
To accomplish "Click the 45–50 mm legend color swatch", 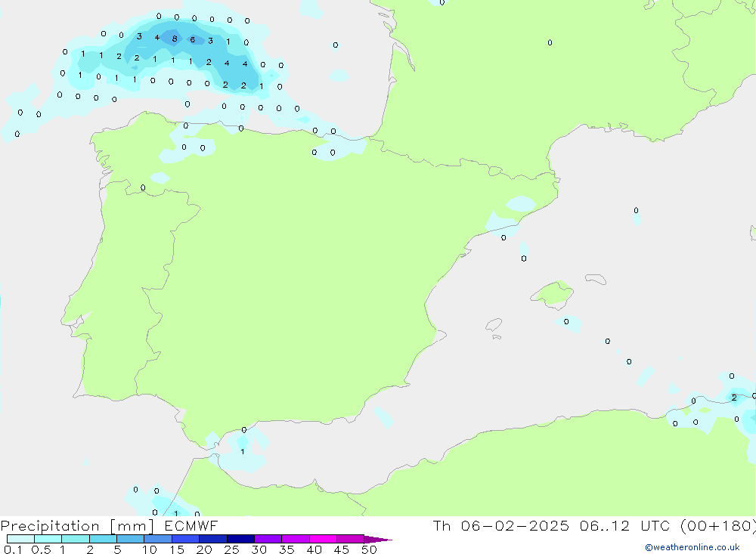I will click(x=351, y=539).
